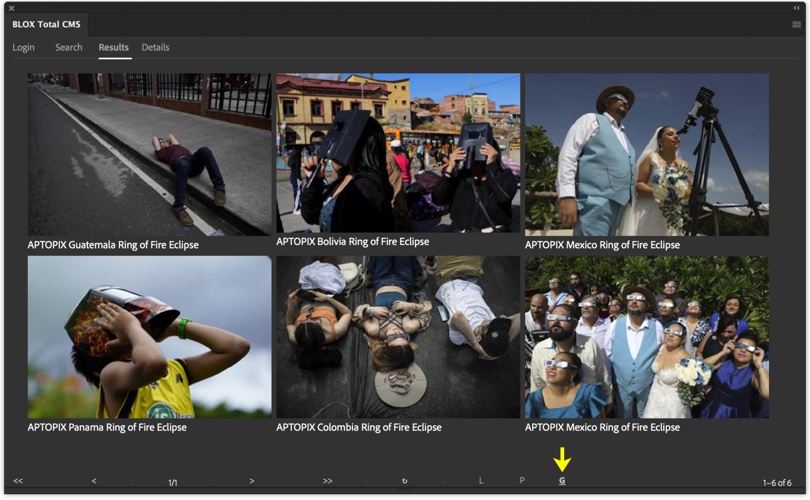This screenshot has height=500, width=810.
Task: Jump to last page with >> button
Action: tap(328, 481)
